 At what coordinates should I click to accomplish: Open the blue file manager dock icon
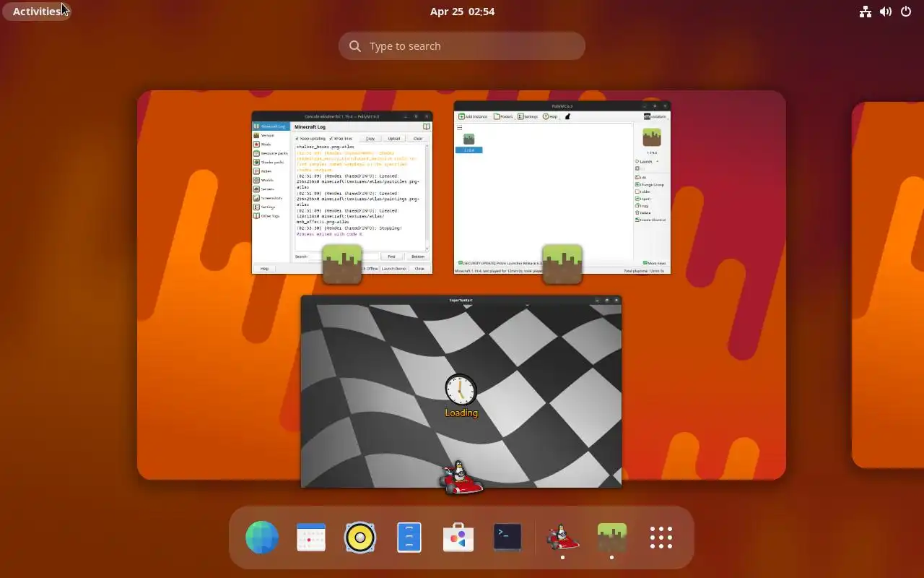click(409, 538)
